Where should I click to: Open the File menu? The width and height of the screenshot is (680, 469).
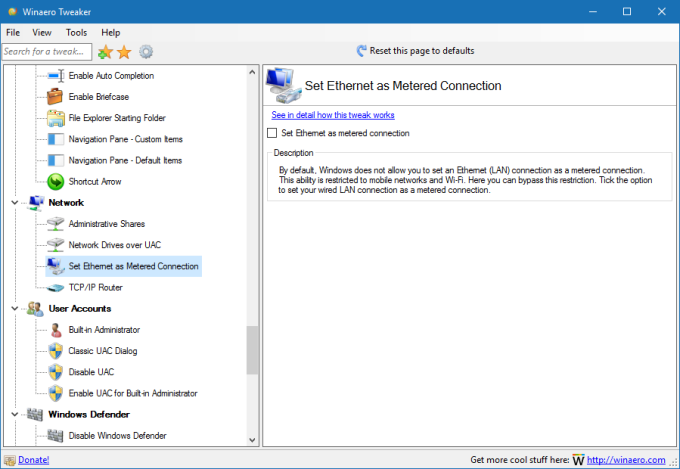[13, 33]
